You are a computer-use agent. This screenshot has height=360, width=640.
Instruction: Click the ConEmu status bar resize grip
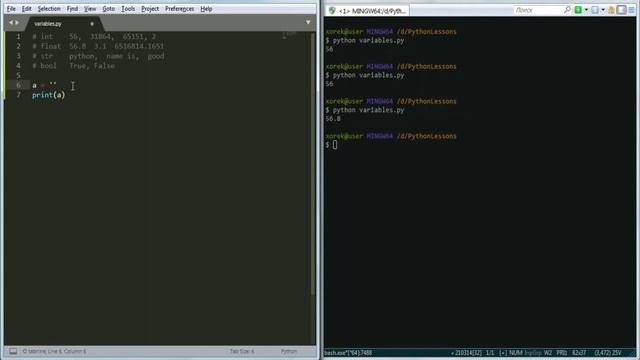click(x=633, y=353)
